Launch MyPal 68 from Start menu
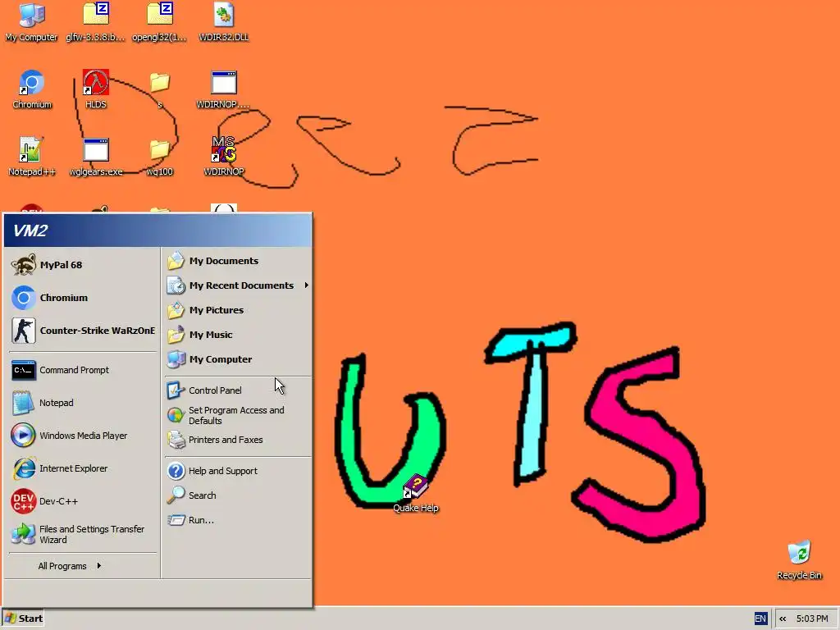 (83, 265)
